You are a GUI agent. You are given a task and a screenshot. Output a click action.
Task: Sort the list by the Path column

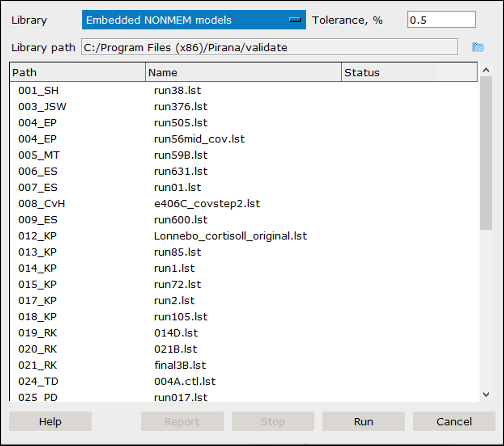click(77, 72)
